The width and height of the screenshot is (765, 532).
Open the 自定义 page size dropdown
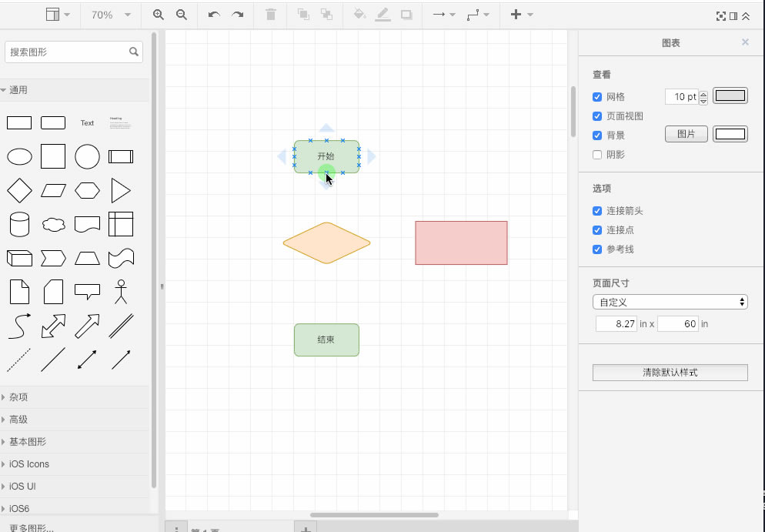[x=670, y=303]
